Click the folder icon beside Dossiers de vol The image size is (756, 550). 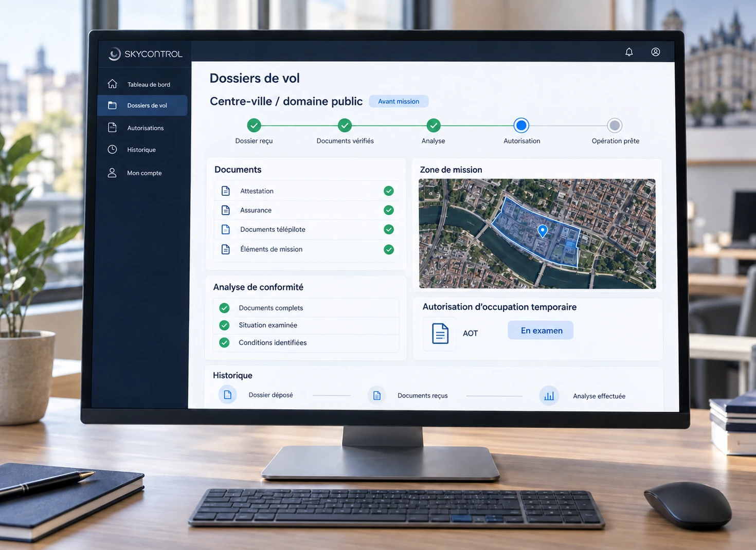tap(112, 105)
